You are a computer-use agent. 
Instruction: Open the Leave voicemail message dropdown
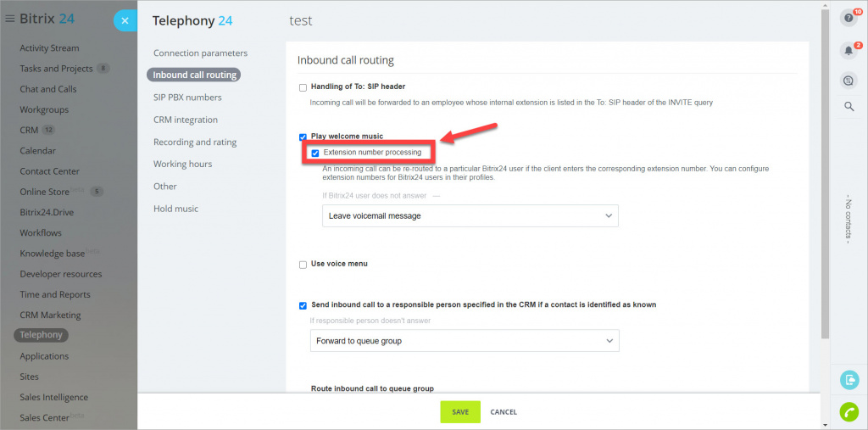point(470,215)
